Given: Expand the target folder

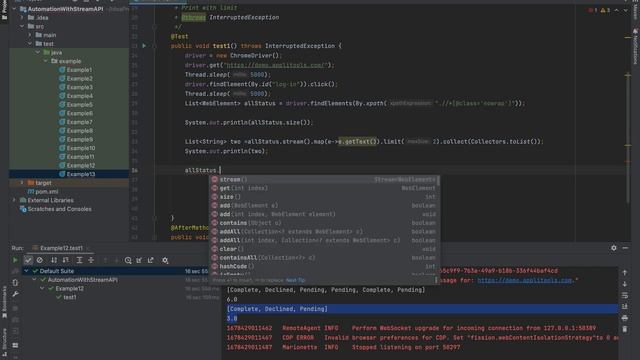Looking at the screenshot, I should 22,183.
